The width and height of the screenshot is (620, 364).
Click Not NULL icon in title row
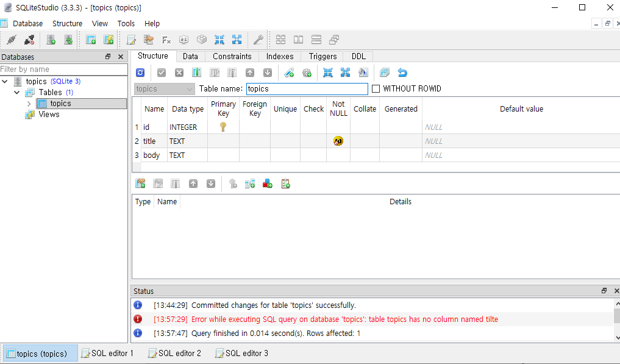pyautogui.click(x=338, y=141)
